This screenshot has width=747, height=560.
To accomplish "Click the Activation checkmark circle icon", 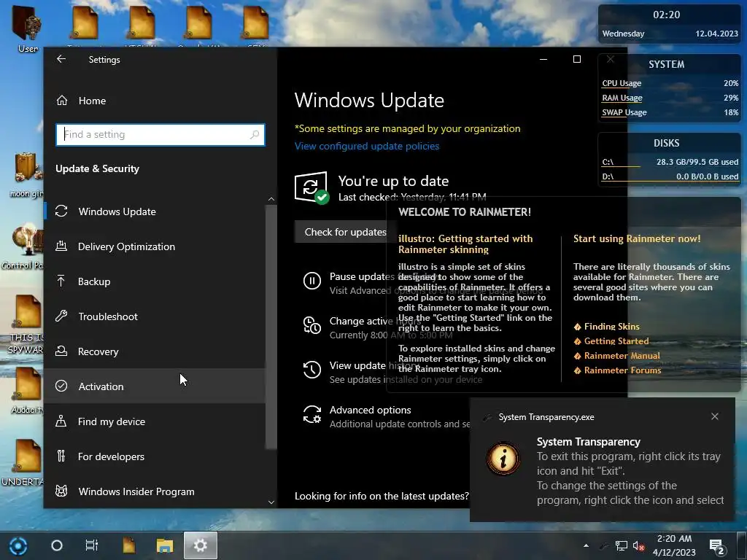I will [x=61, y=386].
